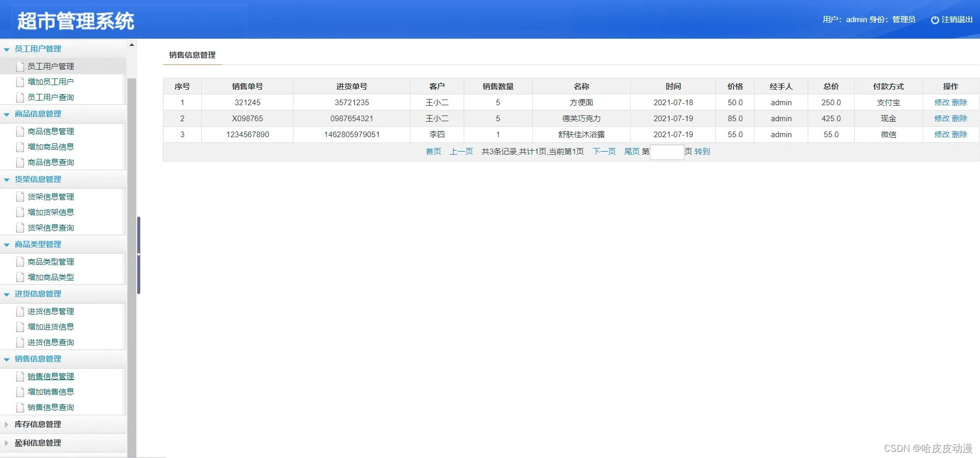
Task: Click the cell showing 1462805979051
Action: (x=352, y=135)
